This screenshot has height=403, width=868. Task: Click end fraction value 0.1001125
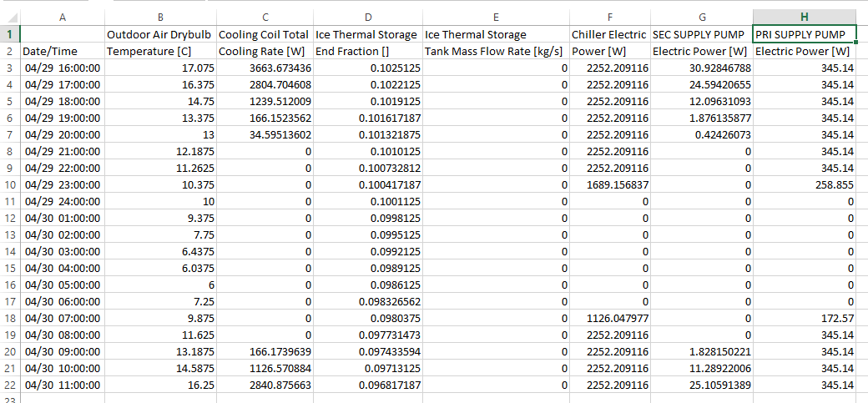click(x=368, y=202)
